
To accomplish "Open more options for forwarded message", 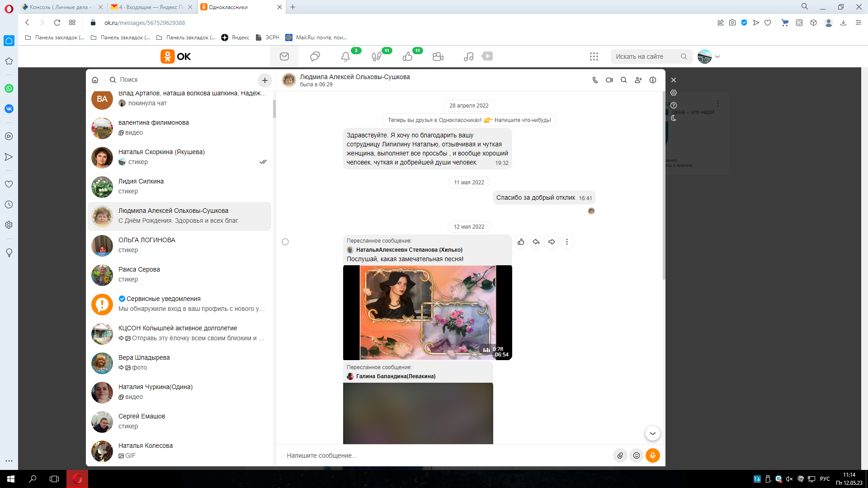I will coord(567,242).
